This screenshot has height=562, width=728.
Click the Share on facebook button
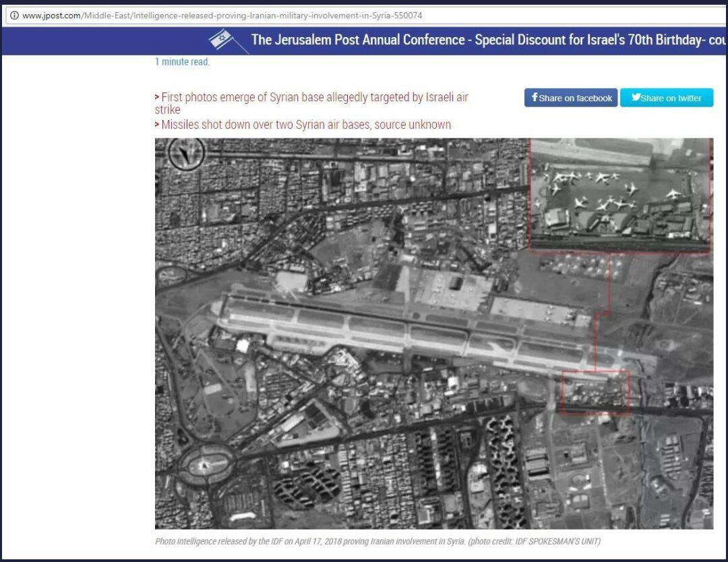coord(571,98)
